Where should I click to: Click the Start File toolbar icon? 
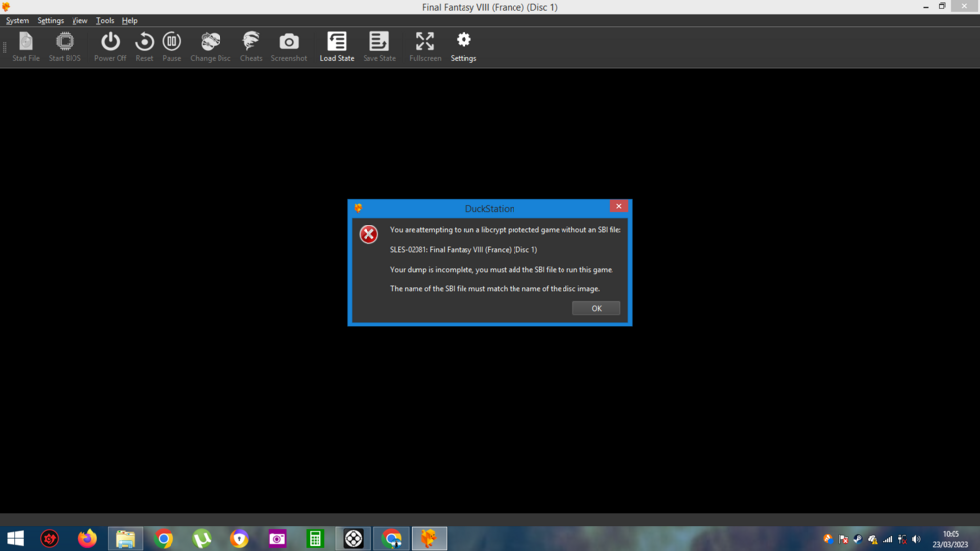[25, 44]
